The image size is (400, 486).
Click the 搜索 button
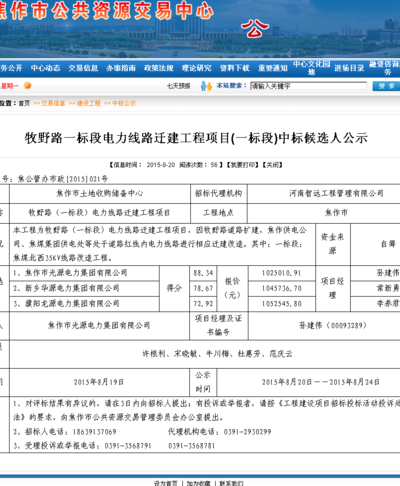[386, 86]
